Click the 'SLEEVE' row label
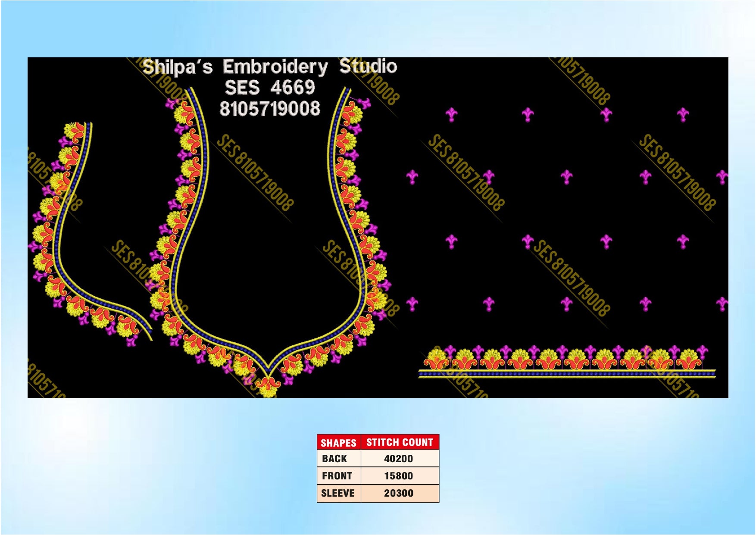 click(338, 493)
